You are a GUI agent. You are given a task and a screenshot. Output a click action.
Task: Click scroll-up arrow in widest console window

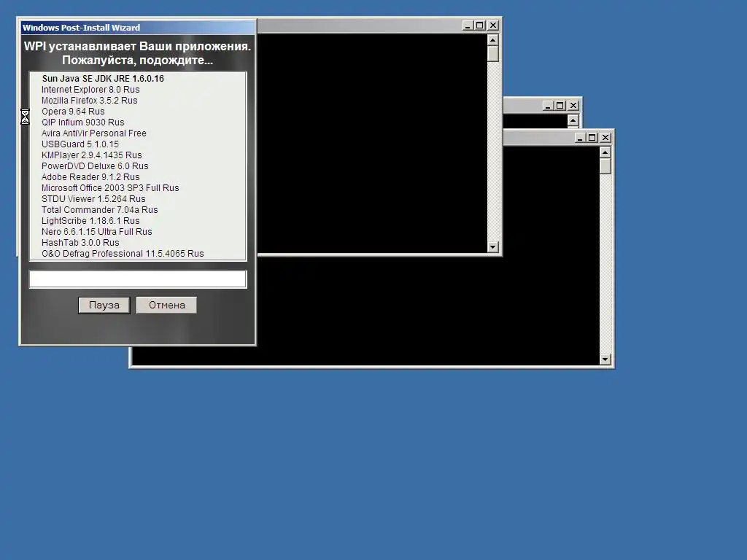tap(605, 152)
